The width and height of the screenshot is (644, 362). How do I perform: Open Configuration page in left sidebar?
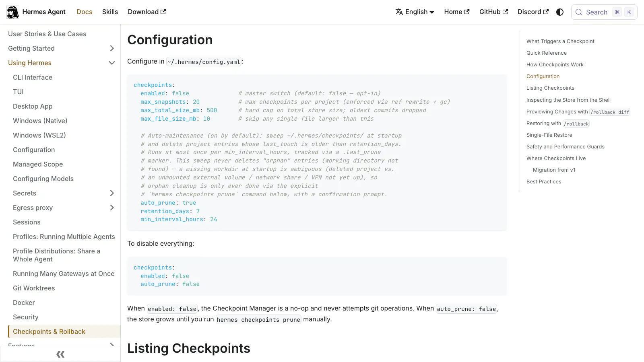click(34, 150)
